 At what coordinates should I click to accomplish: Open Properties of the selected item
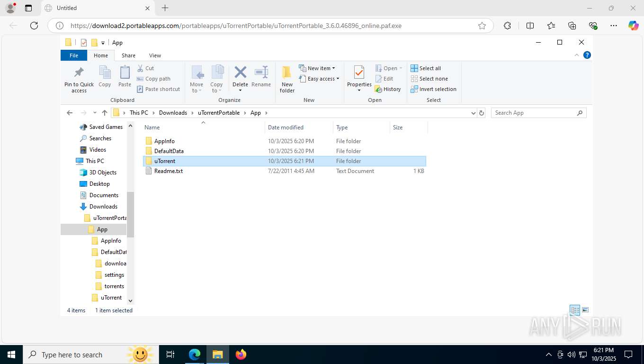[x=359, y=79]
